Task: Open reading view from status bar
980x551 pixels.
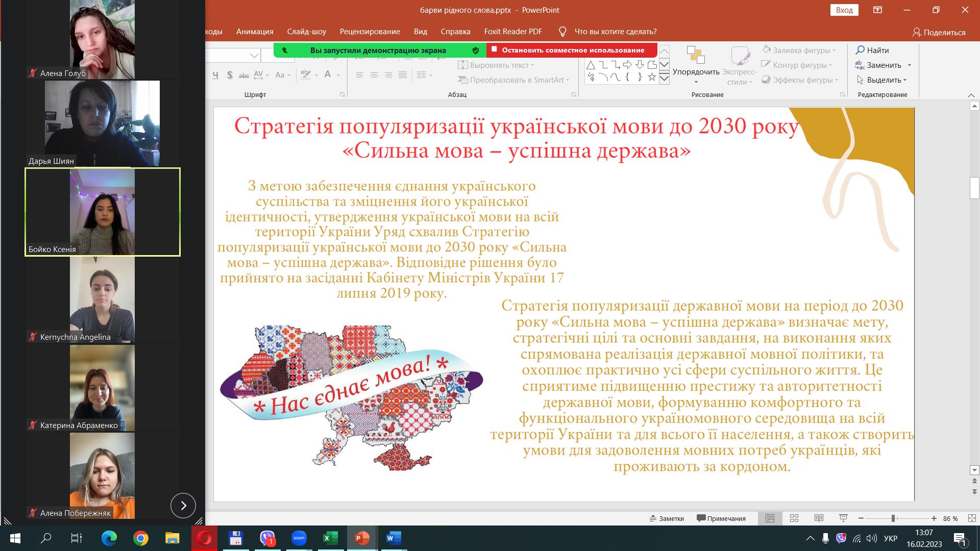Action: [819, 518]
